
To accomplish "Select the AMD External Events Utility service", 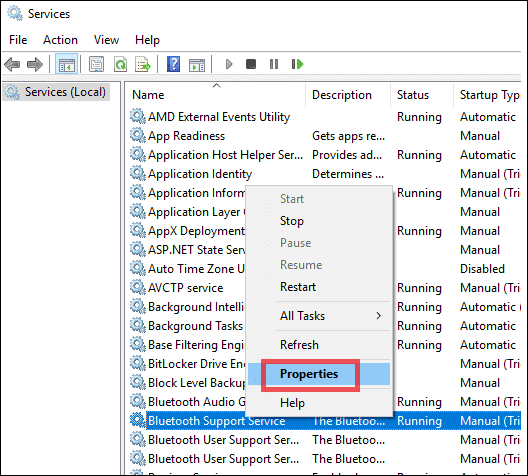I will 219,117.
